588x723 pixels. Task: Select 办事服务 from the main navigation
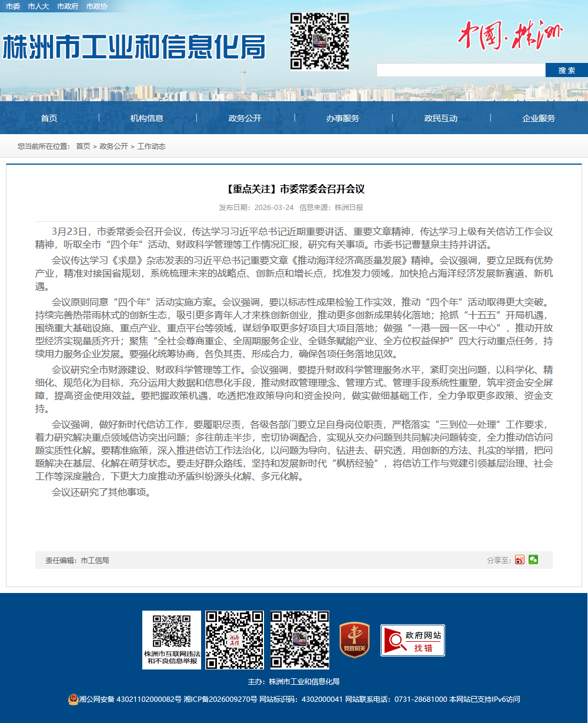click(x=343, y=118)
